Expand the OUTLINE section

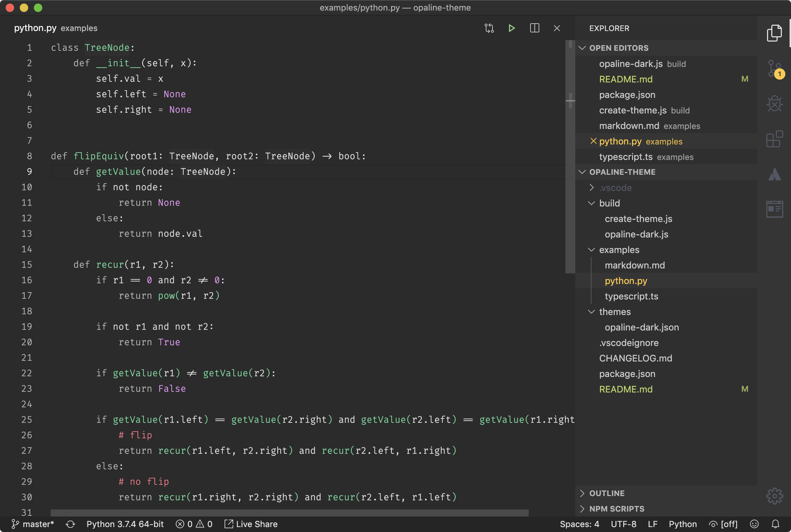(607, 493)
